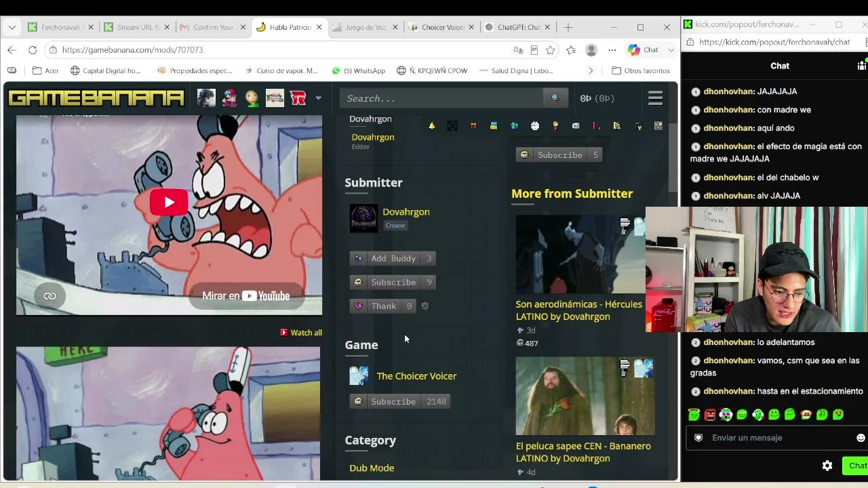Open the Hagrid mod thumbnail

tap(585, 396)
